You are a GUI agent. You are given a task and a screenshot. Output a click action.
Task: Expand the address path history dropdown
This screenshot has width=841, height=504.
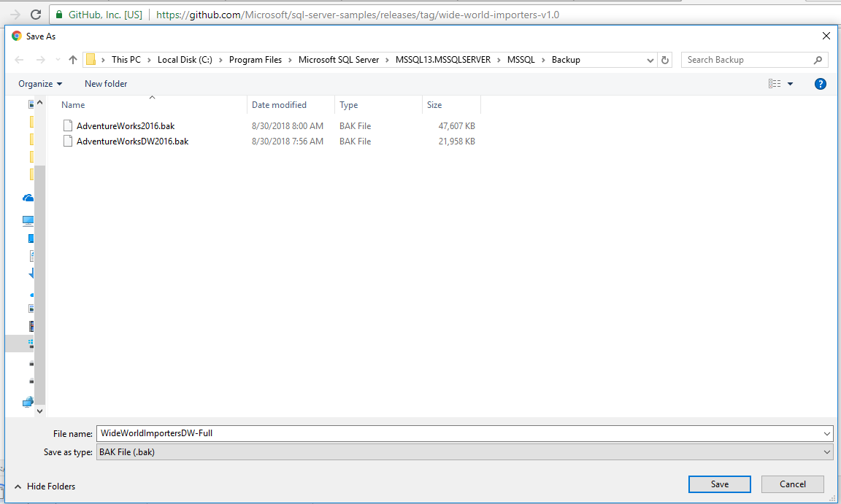[x=650, y=60]
